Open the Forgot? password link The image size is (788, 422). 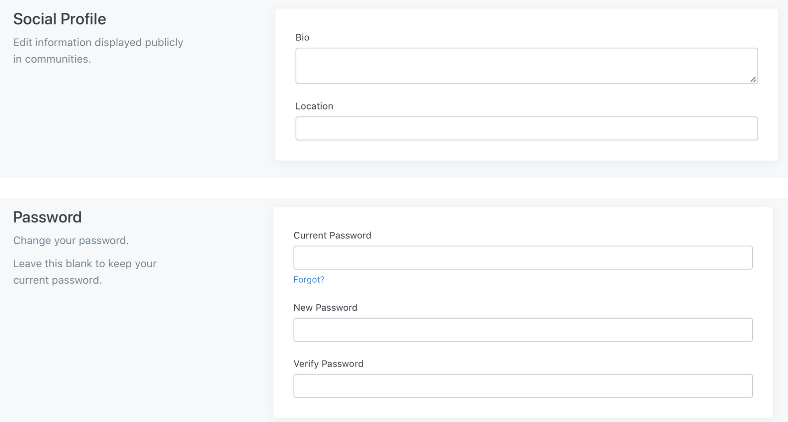pyautogui.click(x=308, y=280)
